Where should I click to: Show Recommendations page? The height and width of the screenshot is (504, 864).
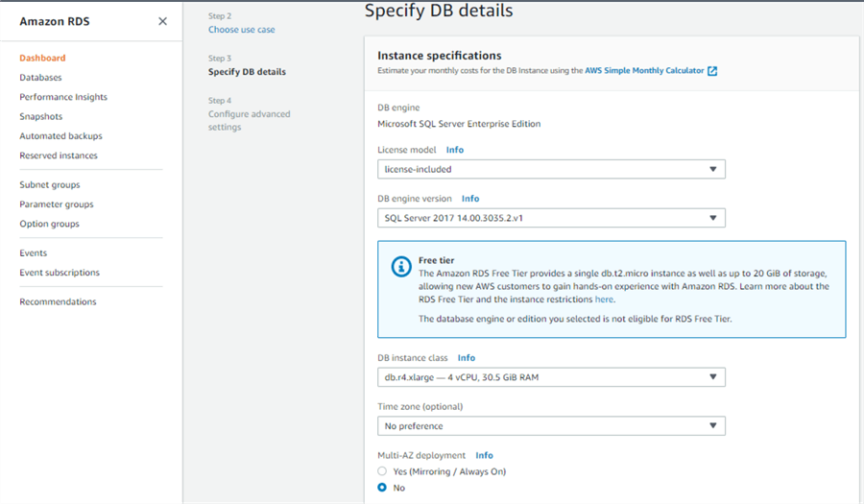58,301
